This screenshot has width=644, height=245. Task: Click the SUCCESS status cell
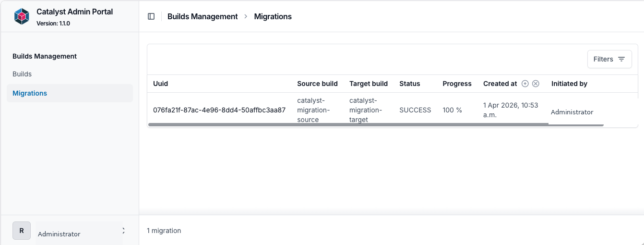(415, 110)
